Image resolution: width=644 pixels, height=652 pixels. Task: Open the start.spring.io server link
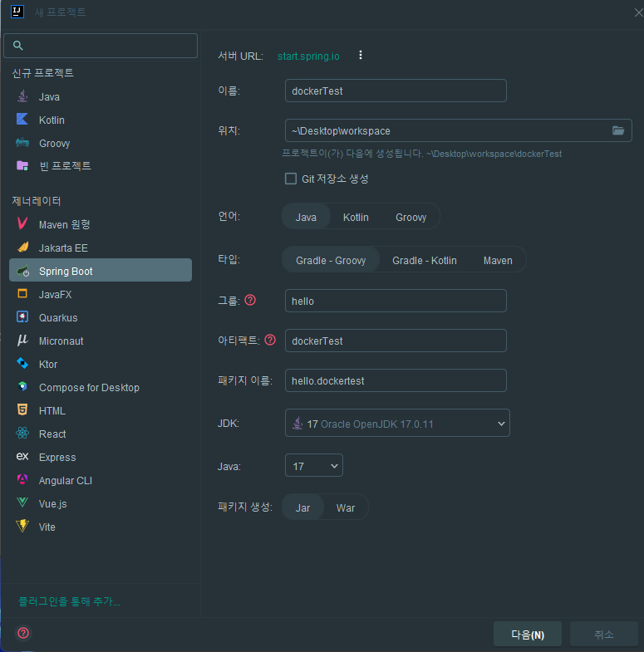[308, 56]
